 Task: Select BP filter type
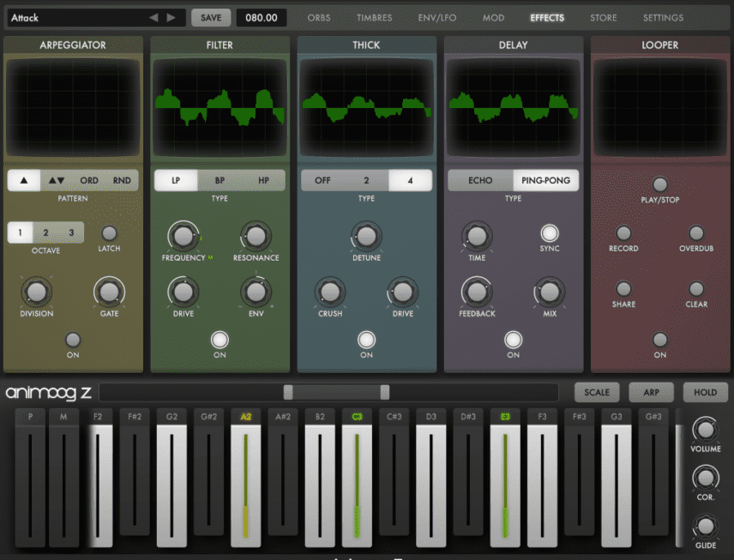220,180
